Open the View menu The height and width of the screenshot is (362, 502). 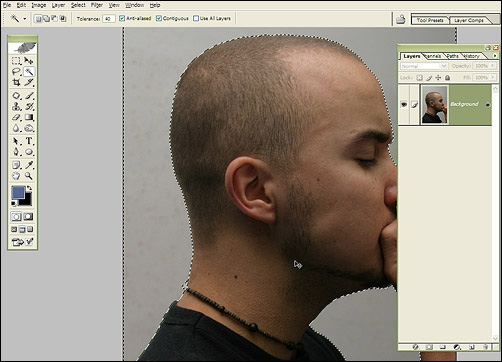pos(114,5)
